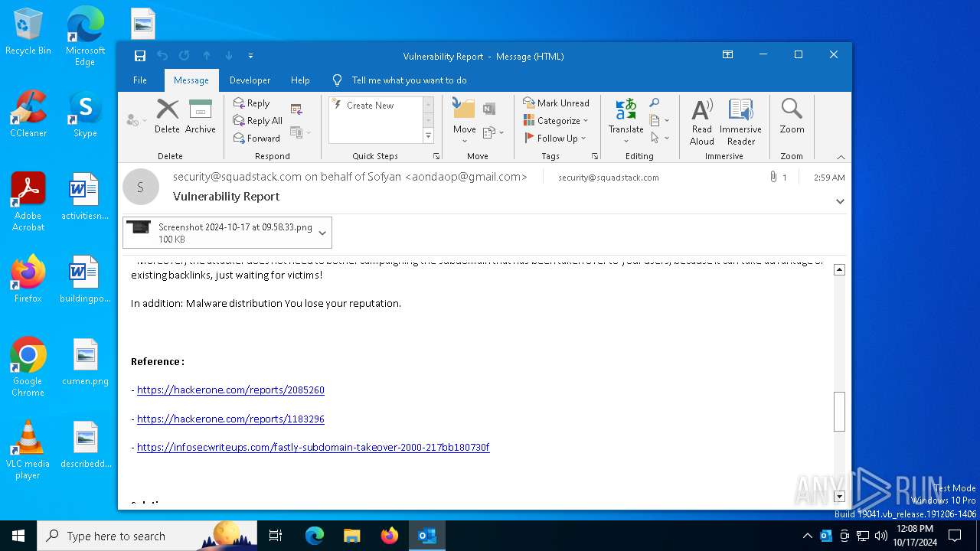Open the Follow Up flag menu
Screen dimensions: 980x551
[x=555, y=139]
